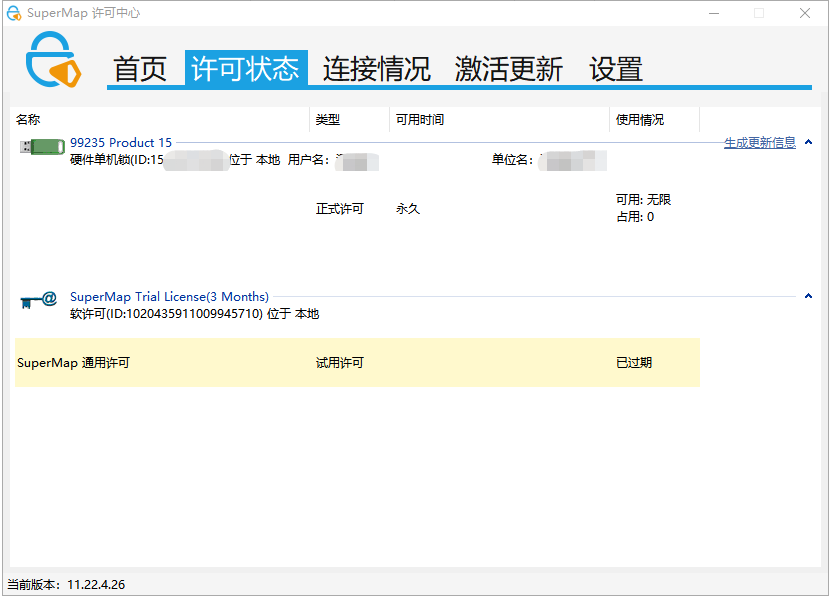
Task: Open the 连接情况 tab
Action: tap(376, 69)
